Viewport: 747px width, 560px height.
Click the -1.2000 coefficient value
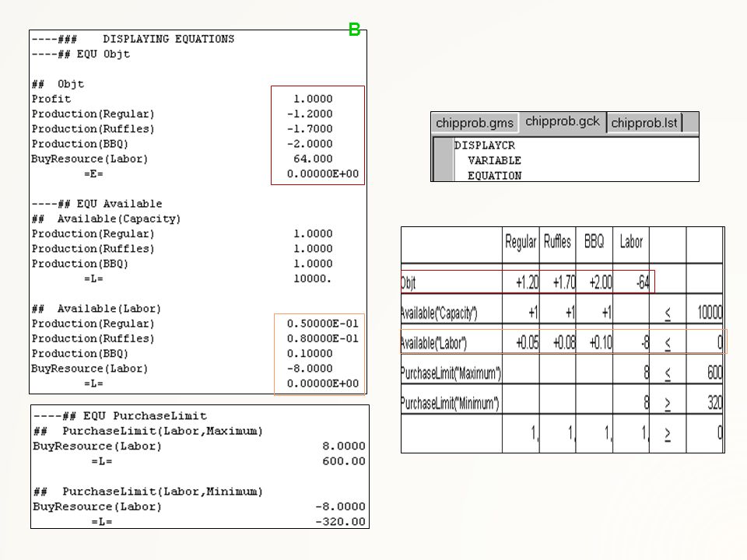point(310,114)
